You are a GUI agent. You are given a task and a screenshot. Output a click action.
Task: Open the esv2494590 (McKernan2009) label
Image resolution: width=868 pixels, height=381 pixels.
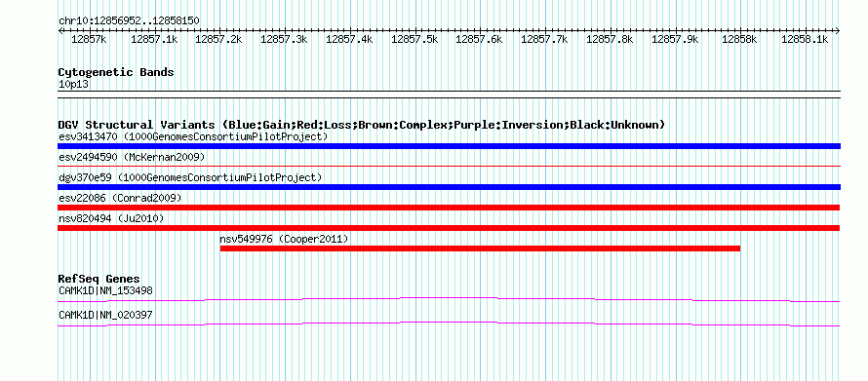(x=132, y=157)
